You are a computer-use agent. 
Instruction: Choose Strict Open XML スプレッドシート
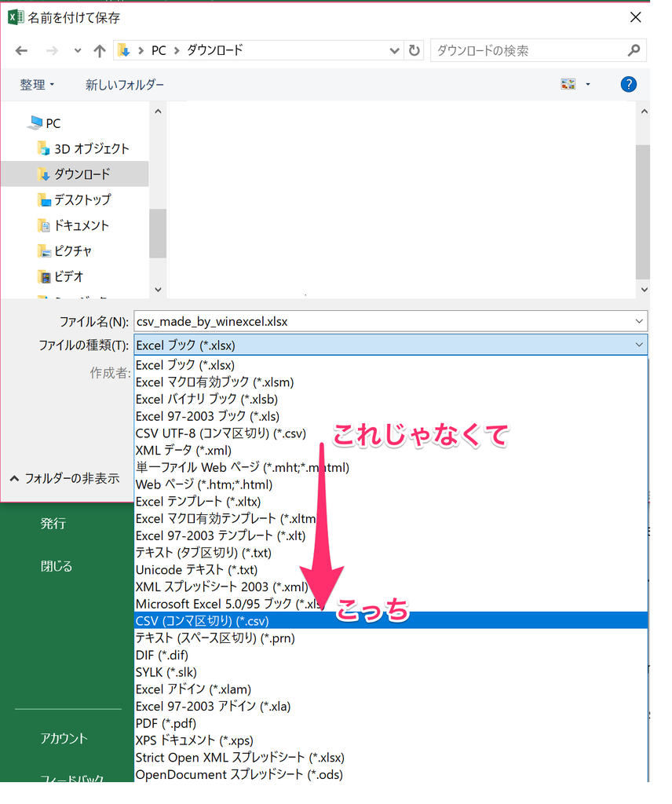[391, 758]
